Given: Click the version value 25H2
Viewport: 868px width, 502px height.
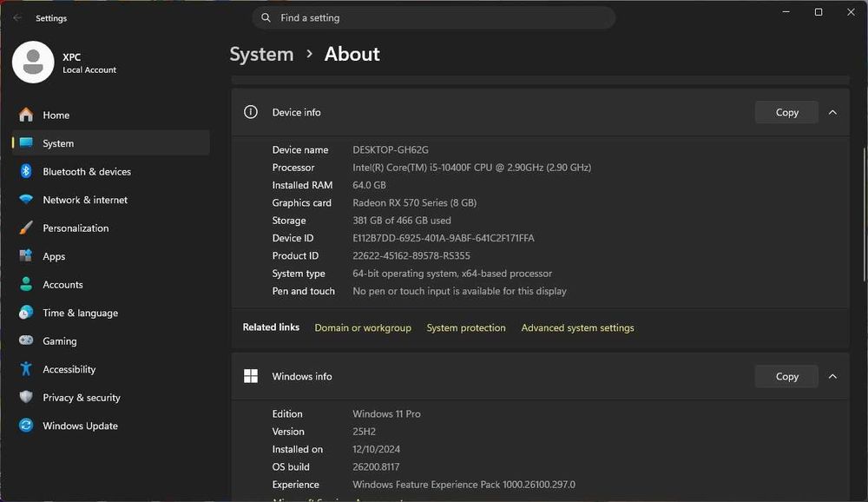Looking at the screenshot, I should [x=365, y=432].
